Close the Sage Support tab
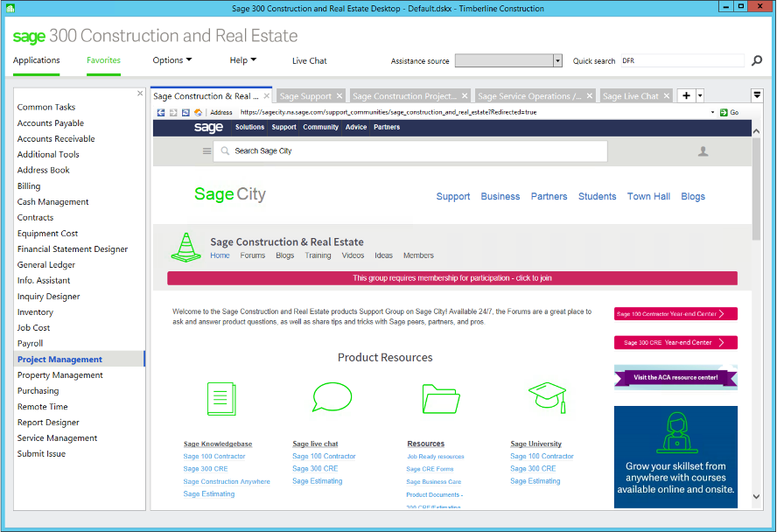This screenshot has width=777, height=532. 339,96
